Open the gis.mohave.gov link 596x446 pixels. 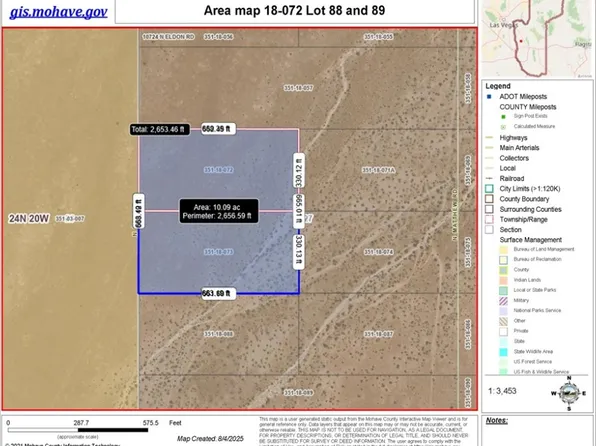59,12
